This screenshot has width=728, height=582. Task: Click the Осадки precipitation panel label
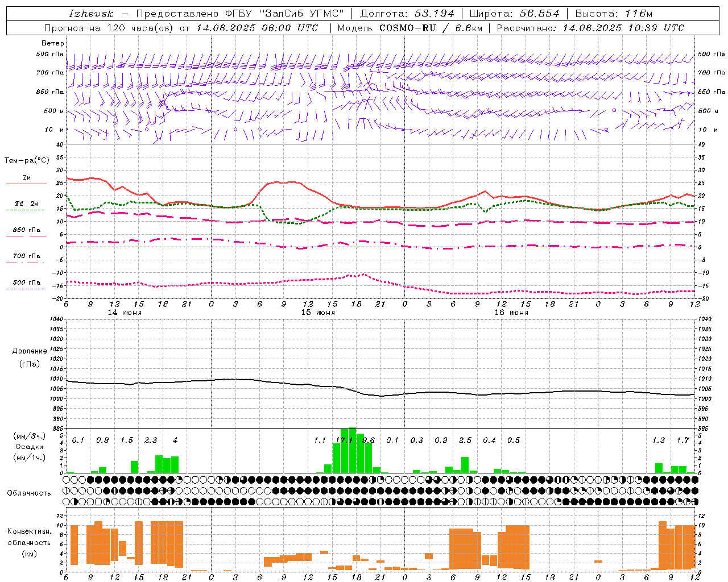pyautogui.click(x=29, y=447)
